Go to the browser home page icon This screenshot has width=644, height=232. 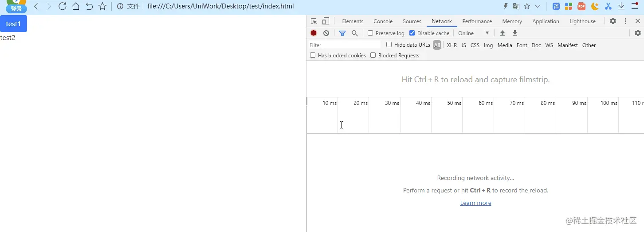[x=76, y=6]
